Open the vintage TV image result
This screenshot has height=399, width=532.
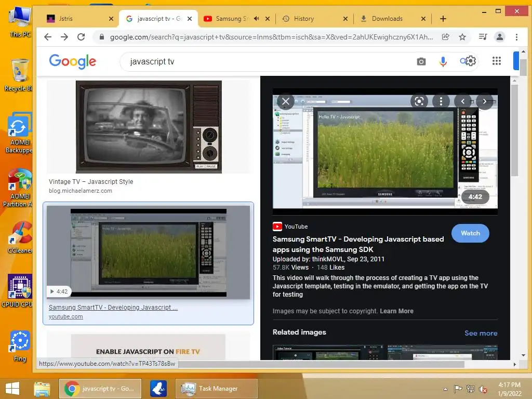pyautogui.click(x=149, y=127)
